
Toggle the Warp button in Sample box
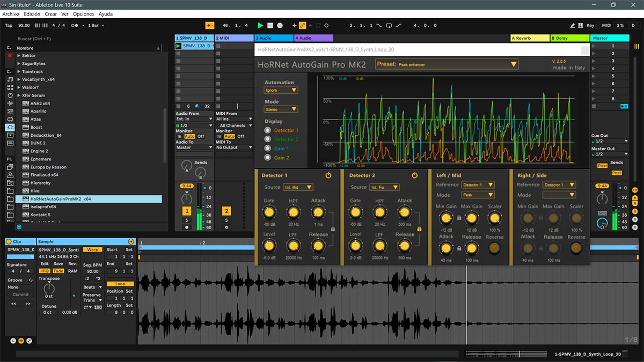[92, 249]
